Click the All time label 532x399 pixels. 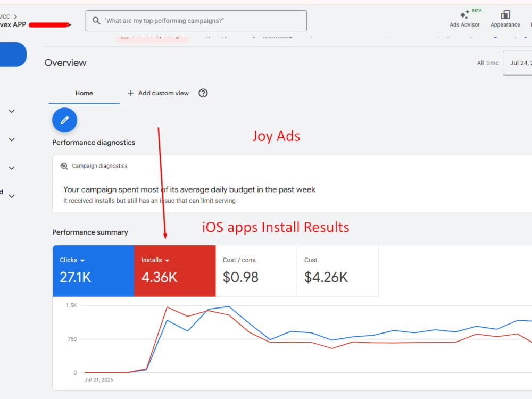coord(487,63)
